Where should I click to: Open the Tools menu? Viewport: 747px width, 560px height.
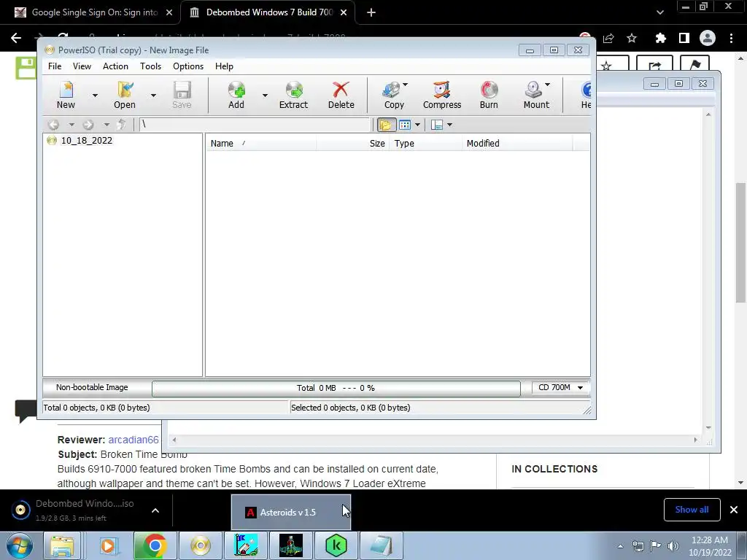pos(150,66)
